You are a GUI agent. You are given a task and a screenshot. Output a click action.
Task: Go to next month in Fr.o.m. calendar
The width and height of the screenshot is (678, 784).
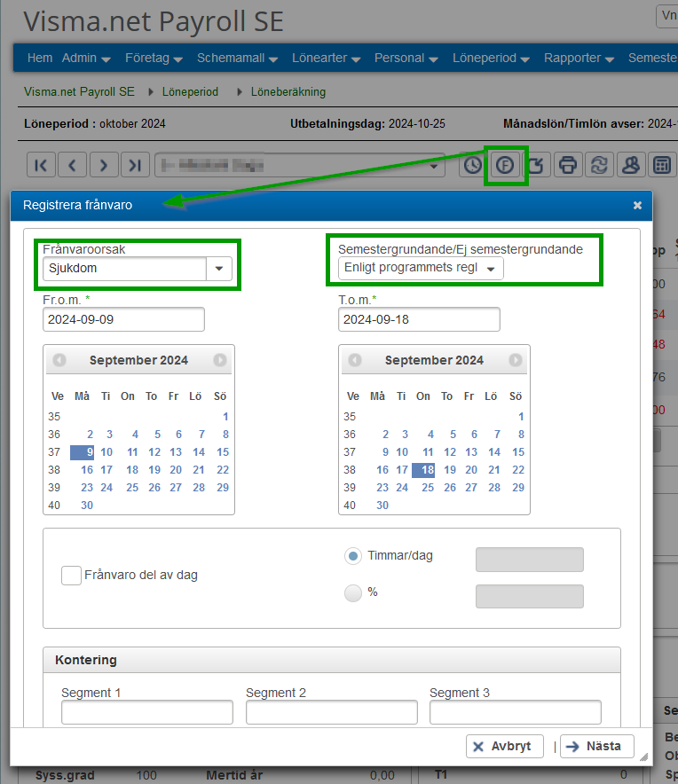tap(220, 360)
